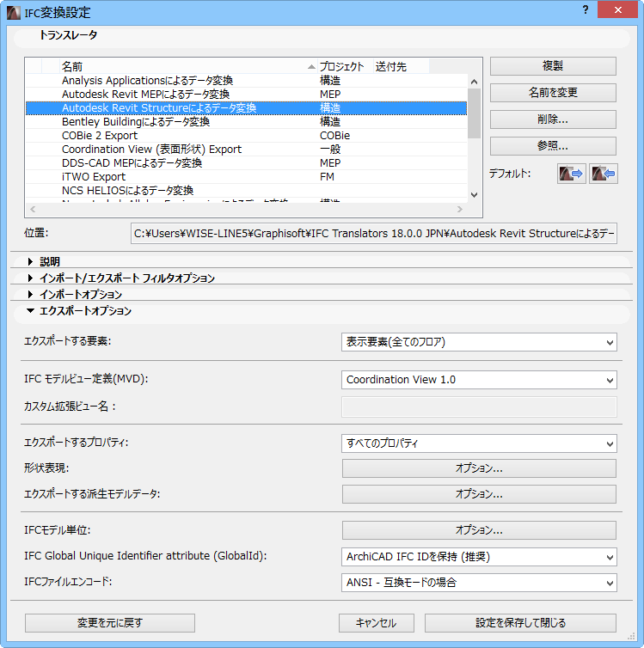The image size is (644, 648).
Task: Select Bentley Buildingによるデータ変換 row
Action: pyautogui.click(x=247, y=122)
